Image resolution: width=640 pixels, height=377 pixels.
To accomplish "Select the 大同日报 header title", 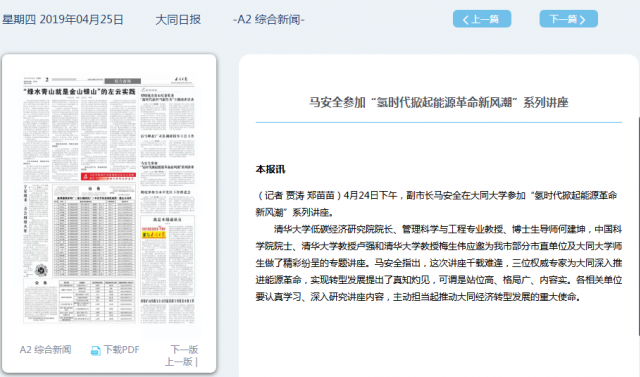I will [x=178, y=19].
